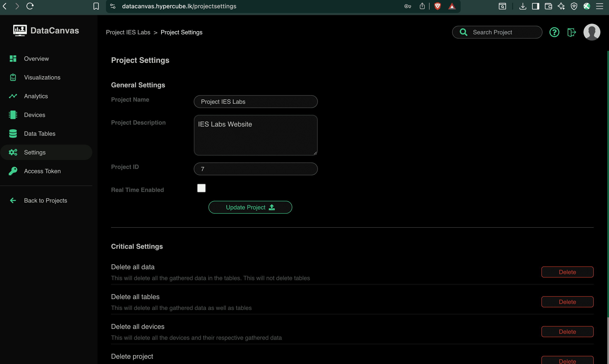Open the Access Token page

point(42,171)
